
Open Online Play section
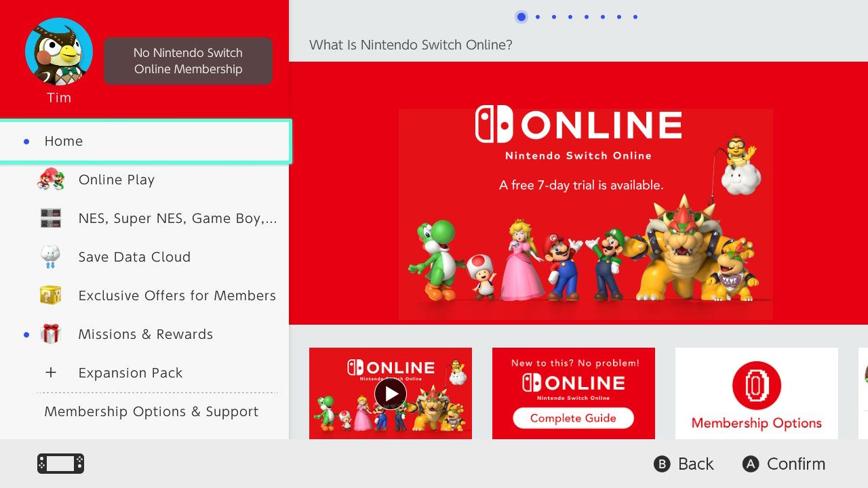(x=146, y=180)
